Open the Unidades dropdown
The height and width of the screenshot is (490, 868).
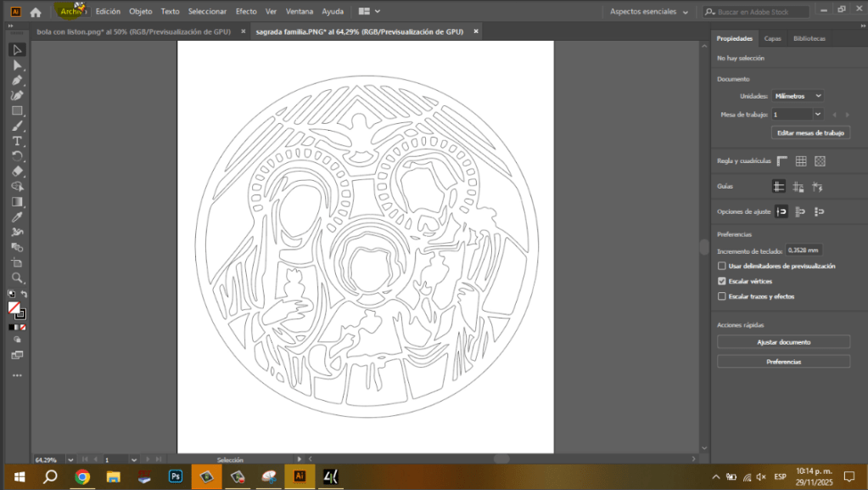coord(796,95)
